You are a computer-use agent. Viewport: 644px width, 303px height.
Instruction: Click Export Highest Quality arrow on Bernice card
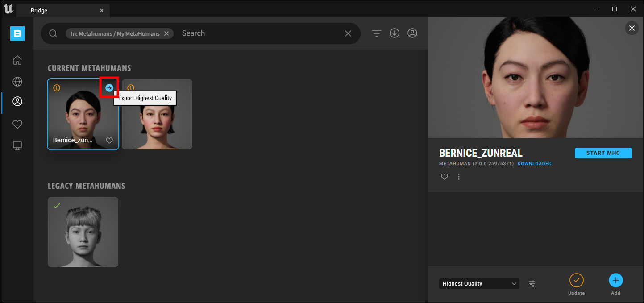click(x=109, y=88)
